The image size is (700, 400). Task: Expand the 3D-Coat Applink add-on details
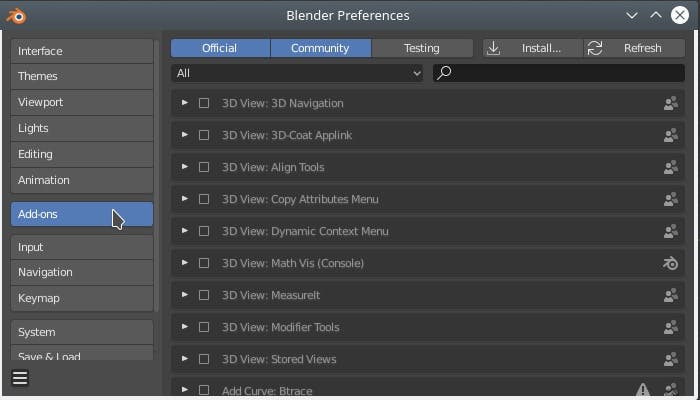point(184,135)
